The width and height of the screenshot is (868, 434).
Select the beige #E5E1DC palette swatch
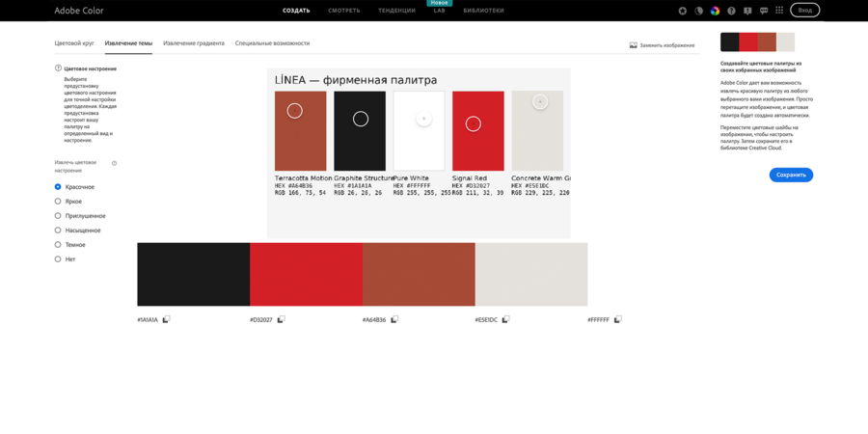click(x=531, y=274)
